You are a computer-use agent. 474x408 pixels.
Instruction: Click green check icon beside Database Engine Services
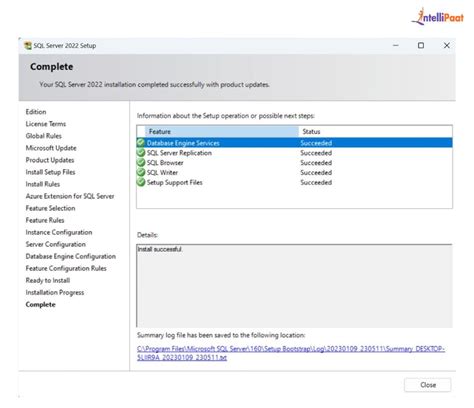[141, 143]
